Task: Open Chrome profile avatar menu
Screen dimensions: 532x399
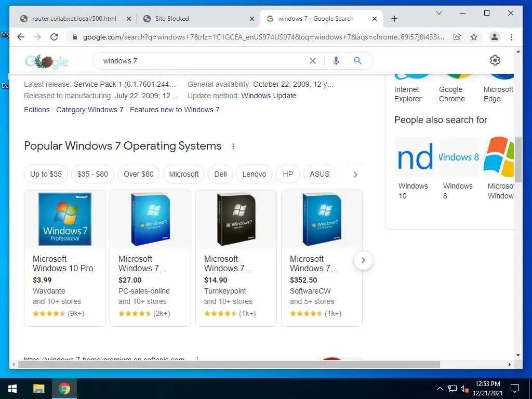Action: [495, 37]
